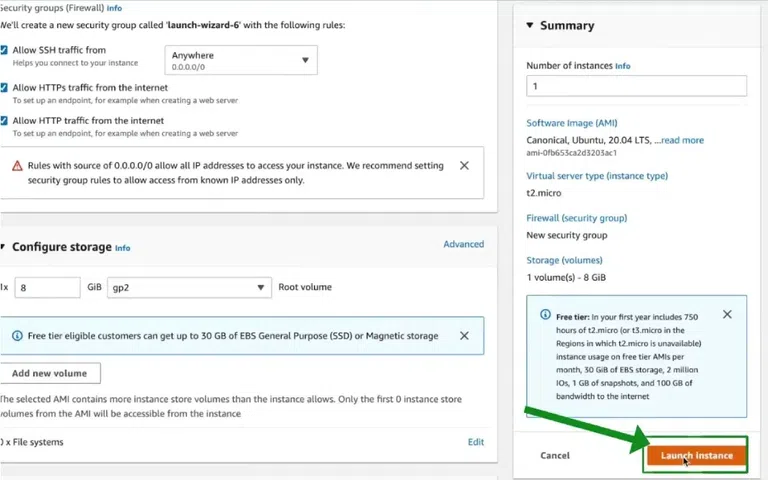Click Edit for File systems
768x480 pixels.
(476, 442)
